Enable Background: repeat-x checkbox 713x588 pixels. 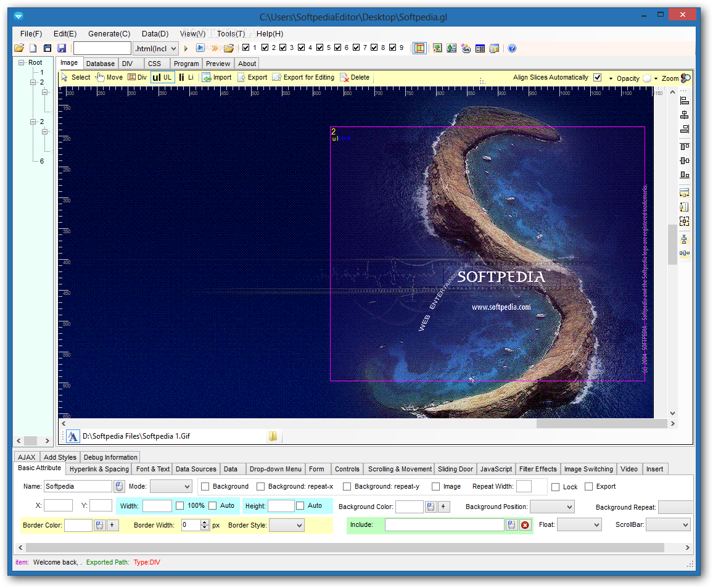pos(260,487)
